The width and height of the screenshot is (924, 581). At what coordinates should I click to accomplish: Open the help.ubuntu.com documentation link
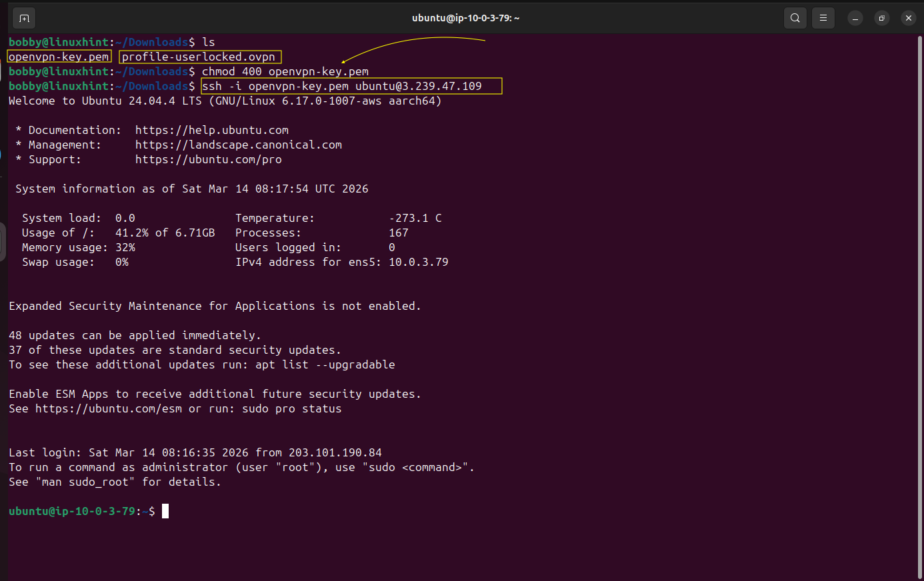pos(211,130)
